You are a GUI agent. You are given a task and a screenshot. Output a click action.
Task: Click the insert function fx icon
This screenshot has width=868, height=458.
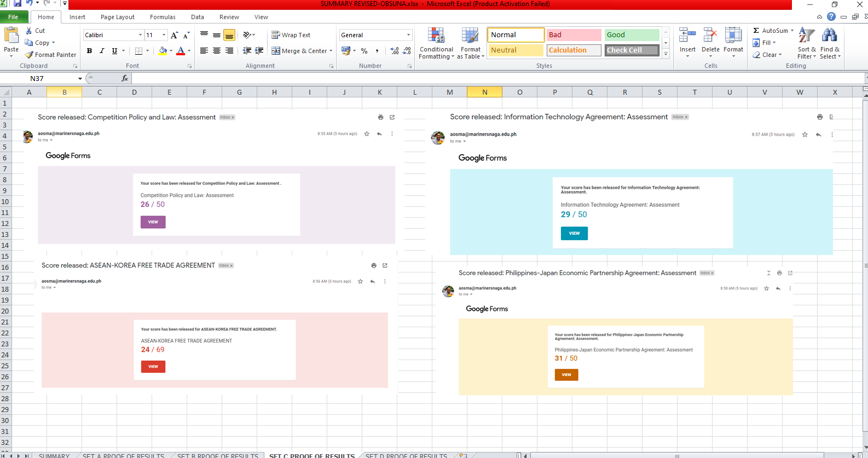[x=125, y=78]
